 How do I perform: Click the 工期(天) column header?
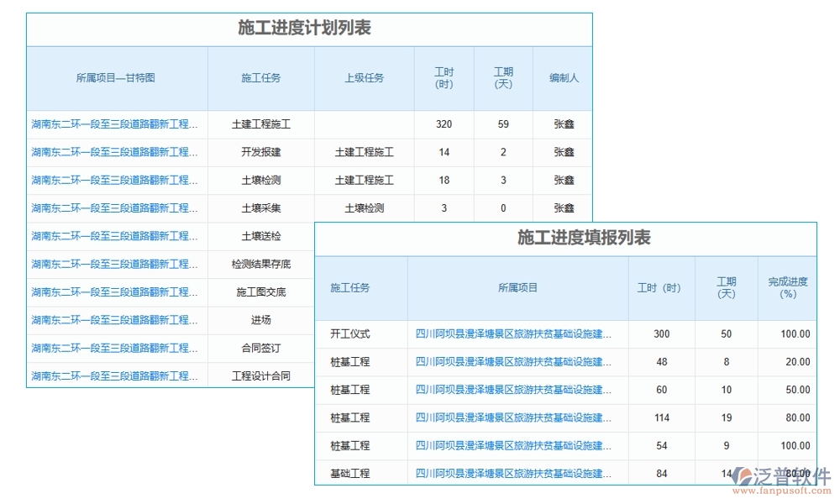(502, 78)
